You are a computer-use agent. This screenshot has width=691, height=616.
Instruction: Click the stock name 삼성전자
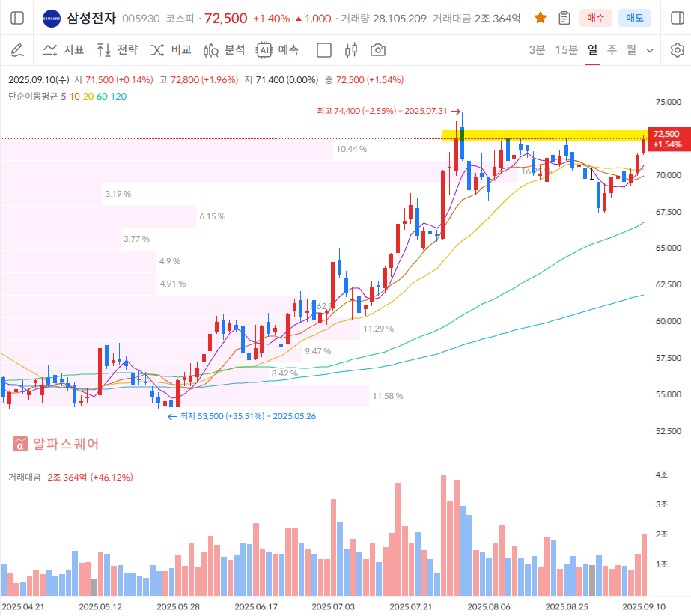[91, 18]
